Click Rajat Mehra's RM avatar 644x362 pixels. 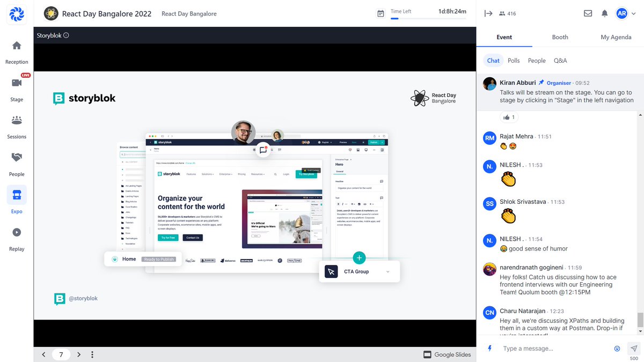coord(489,138)
